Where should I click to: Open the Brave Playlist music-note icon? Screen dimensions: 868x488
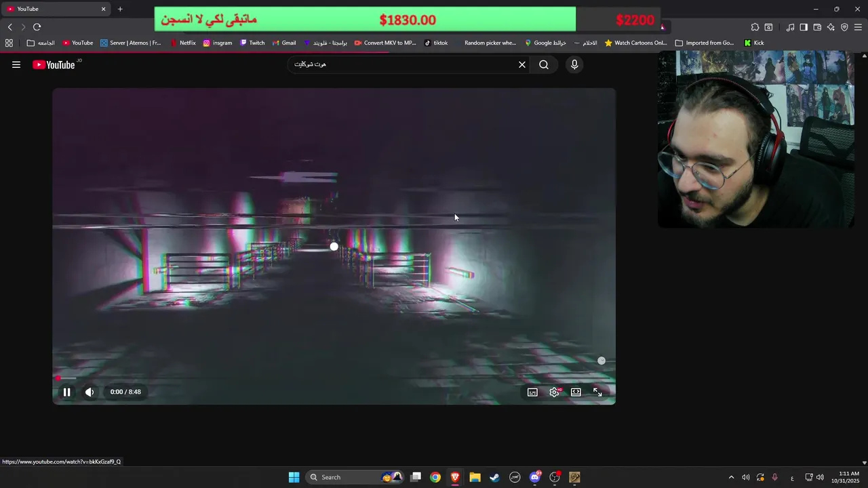tap(790, 27)
